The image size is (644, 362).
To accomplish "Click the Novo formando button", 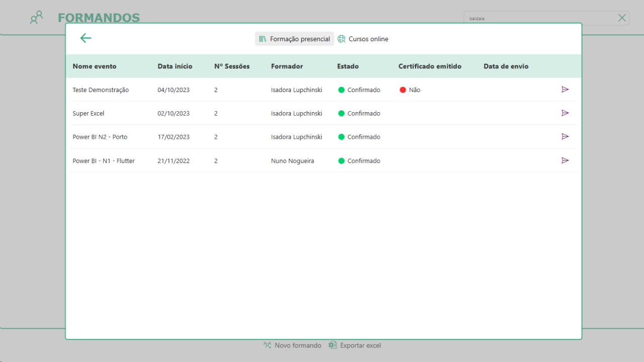I will (x=292, y=345).
